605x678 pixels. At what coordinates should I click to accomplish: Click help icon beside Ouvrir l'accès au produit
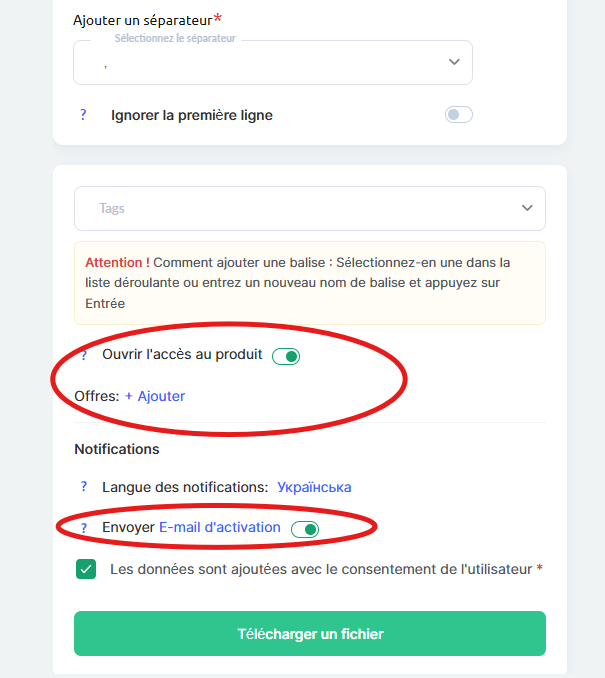(x=84, y=355)
